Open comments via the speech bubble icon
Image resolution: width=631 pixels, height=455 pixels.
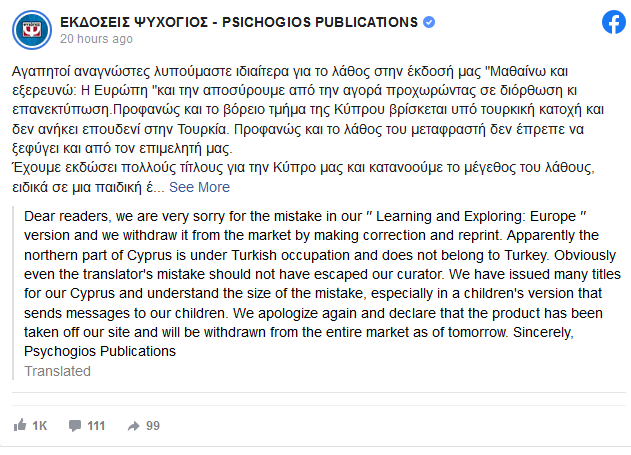pos(75,426)
